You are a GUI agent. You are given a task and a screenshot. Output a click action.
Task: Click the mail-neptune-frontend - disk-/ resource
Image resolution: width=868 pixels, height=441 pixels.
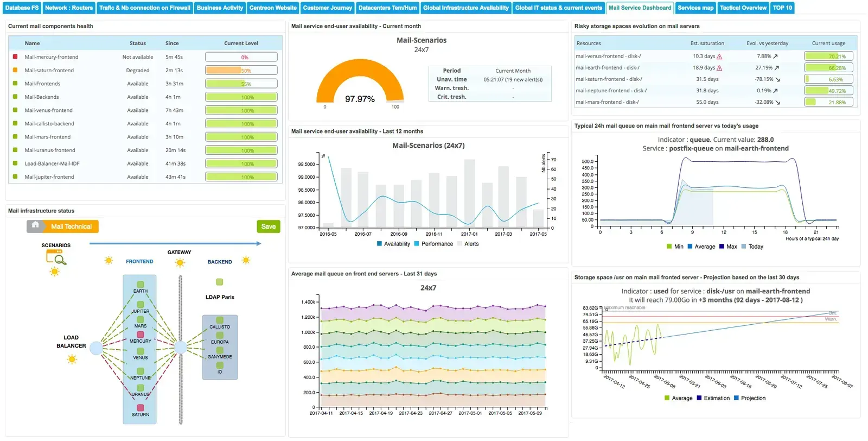pyautogui.click(x=611, y=91)
